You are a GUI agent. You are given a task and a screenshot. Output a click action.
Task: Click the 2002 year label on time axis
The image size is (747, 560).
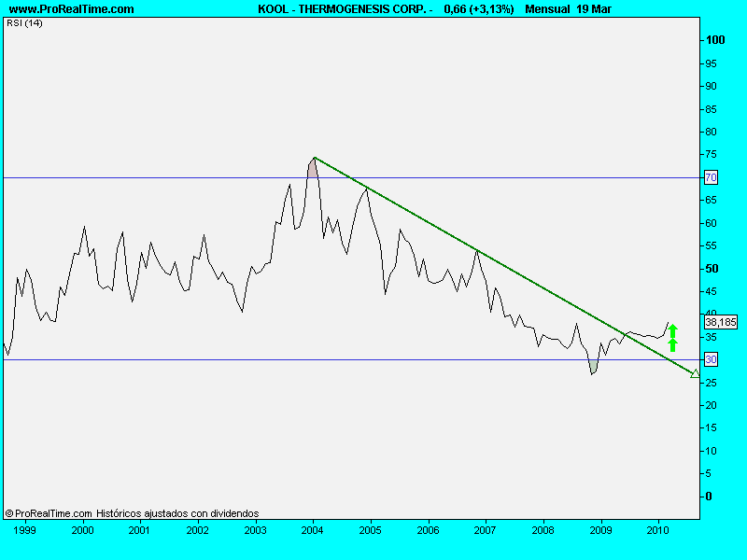coord(197,530)
